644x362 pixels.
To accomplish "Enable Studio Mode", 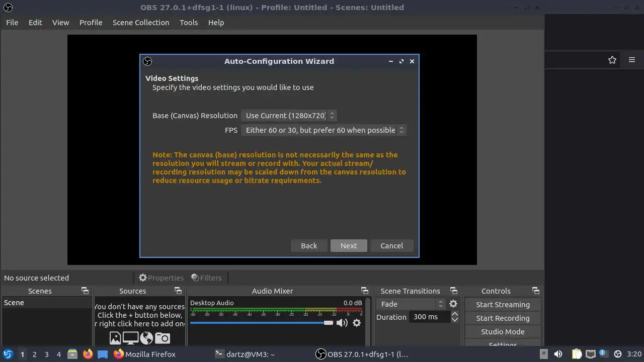I will click(503, 332).
